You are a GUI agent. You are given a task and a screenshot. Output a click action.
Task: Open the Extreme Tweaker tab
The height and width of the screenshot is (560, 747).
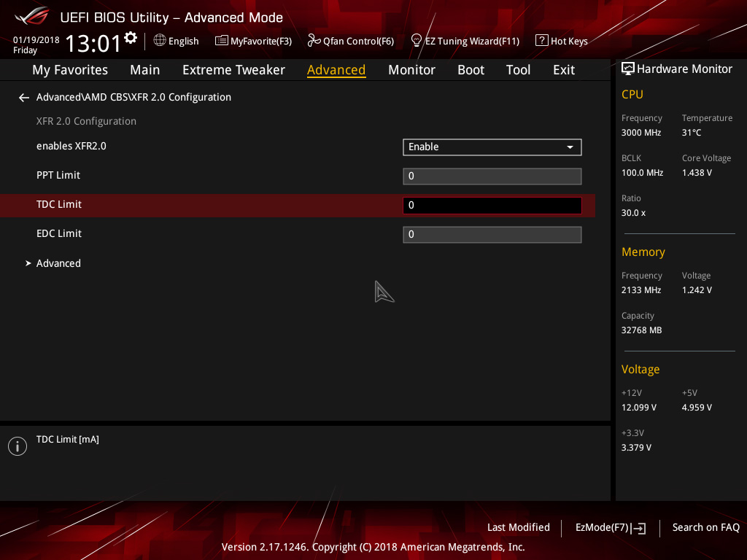pos(233,70)
